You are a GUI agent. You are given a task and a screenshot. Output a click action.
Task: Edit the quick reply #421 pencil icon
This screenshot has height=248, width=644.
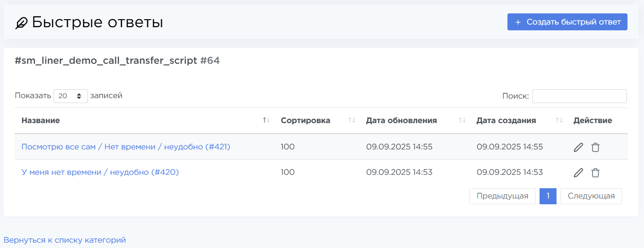pyautogui.click(x=578, y=147)
